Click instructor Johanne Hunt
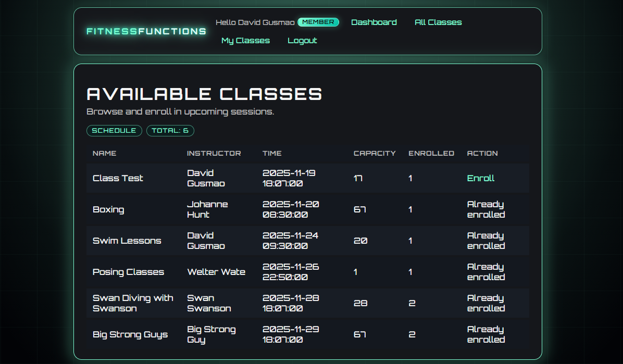Image resolution: width=623 pixels, height=364 pixels. (207, 209)
